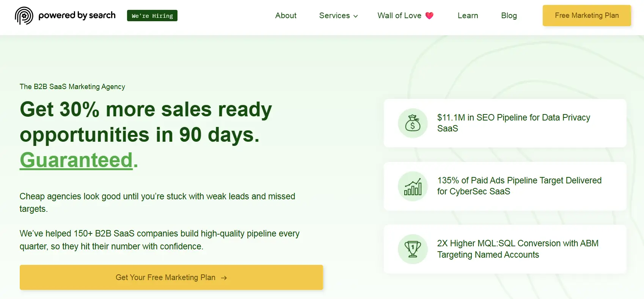Viewport: 644px width, 299px height.
Task: Visit the Blog page
Action: coord(509,16)
